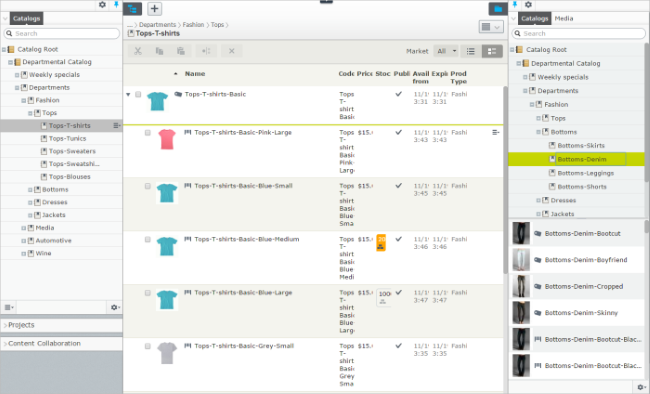This screenshot has width=650, height=394.
Task: Sort by the Name column header
Action: click(x=195, y=73)
